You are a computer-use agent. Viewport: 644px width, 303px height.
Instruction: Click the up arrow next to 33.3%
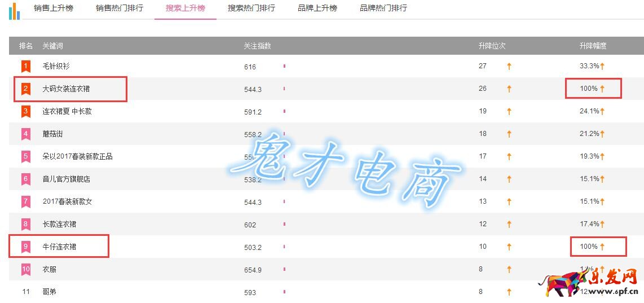602,67
